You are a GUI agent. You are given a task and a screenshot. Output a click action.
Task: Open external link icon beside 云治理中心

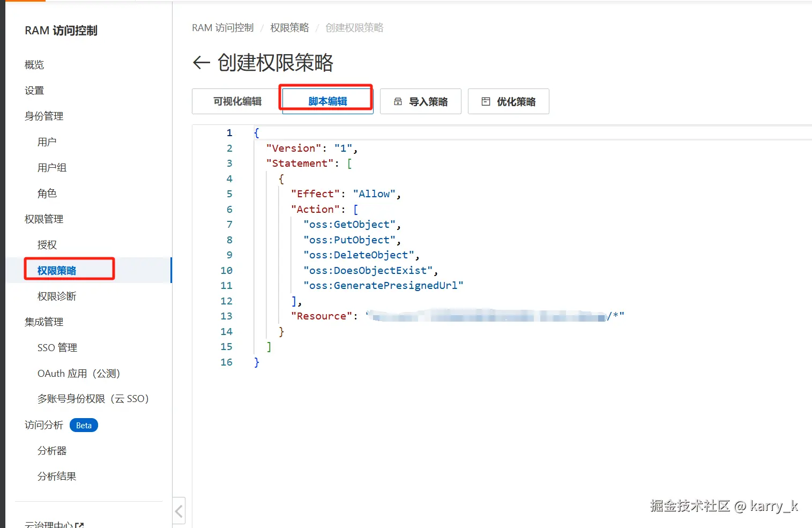click(79, 525)
